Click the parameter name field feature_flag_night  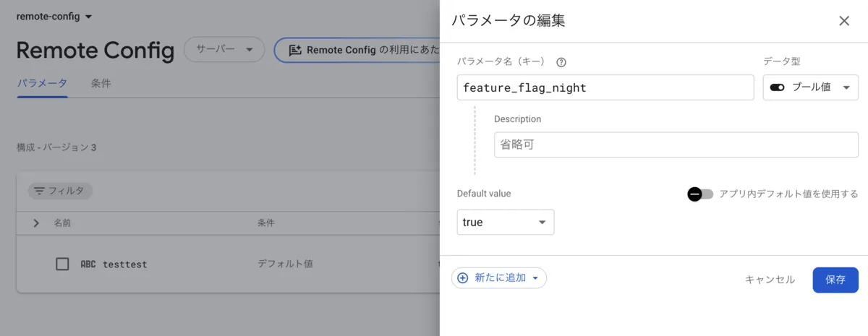605,87
